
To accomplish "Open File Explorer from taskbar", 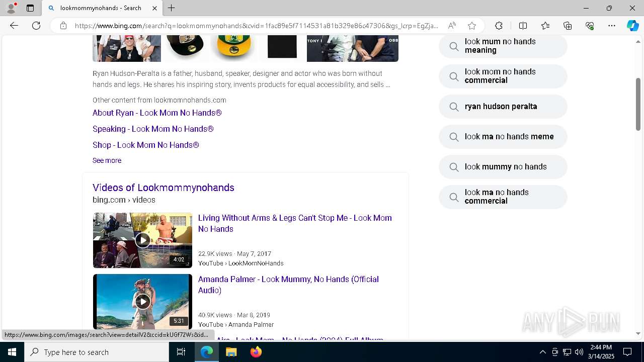I will (231, 352).
